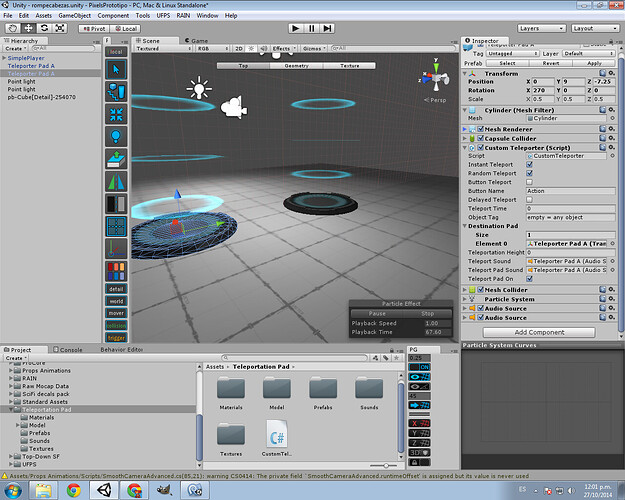Select the ProBuilder arrow selection tool

tap(116, 69)
